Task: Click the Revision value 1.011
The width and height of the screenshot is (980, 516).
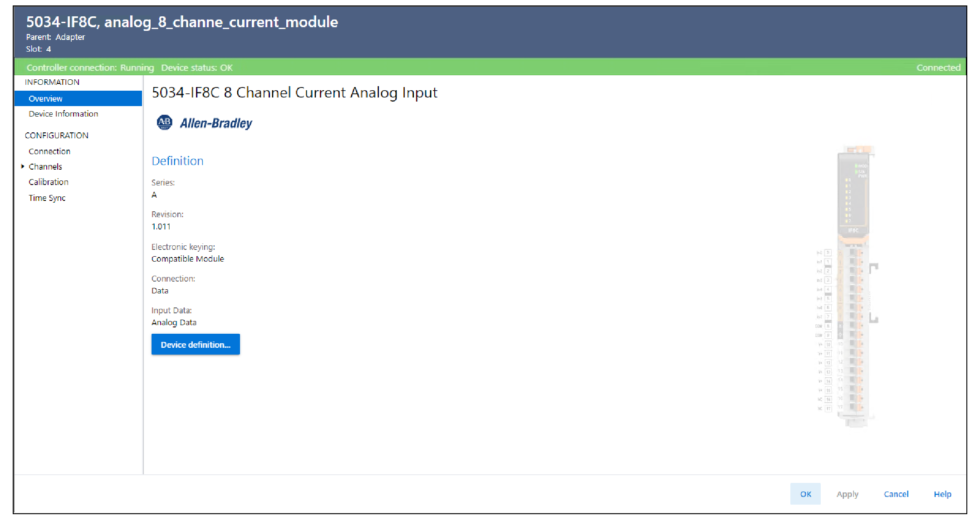Action: (161, 227)
